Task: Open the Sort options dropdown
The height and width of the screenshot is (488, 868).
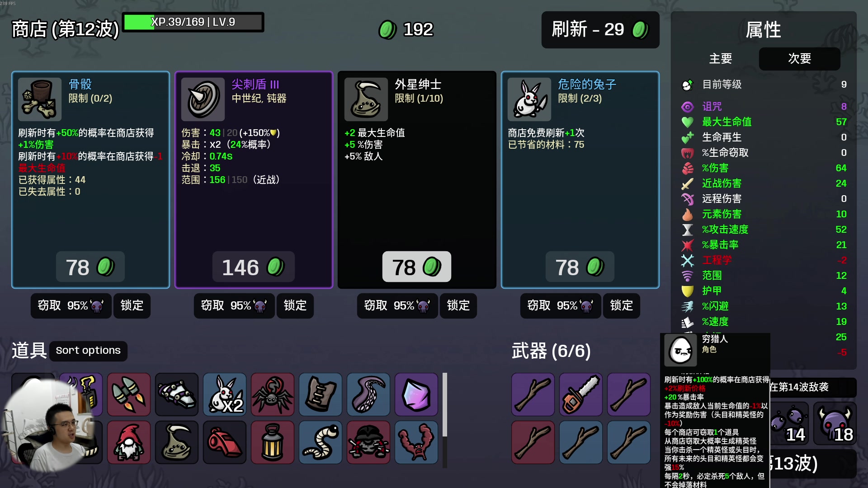Action: (x=88, y=351)
